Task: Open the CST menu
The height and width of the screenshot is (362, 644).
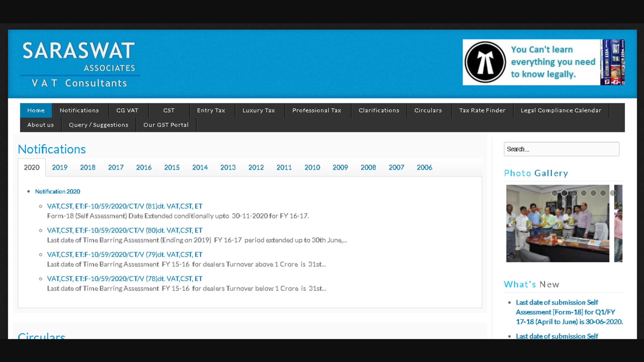Action: pos(169,110)
